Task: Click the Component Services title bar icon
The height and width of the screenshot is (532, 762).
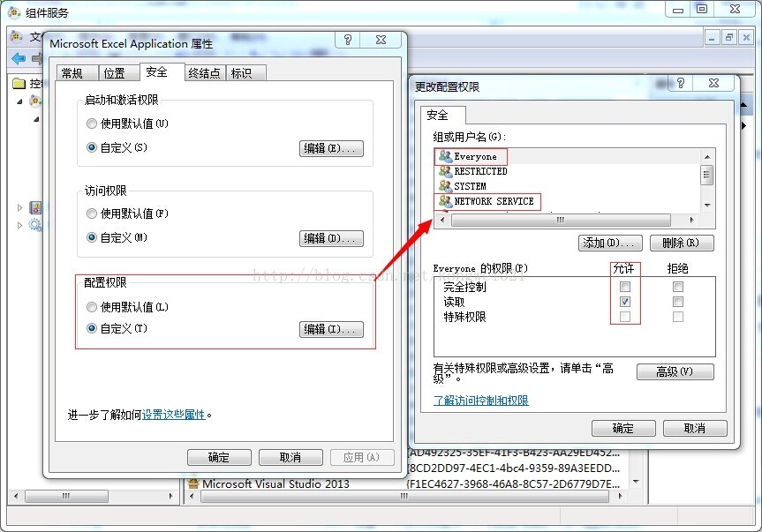Action: coord(14,11)
